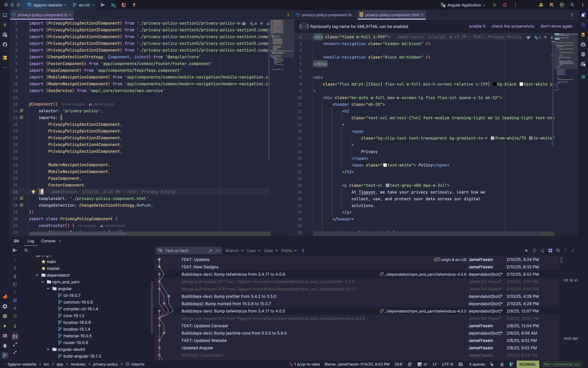Open Project tool window icon

tap(5, 15)
